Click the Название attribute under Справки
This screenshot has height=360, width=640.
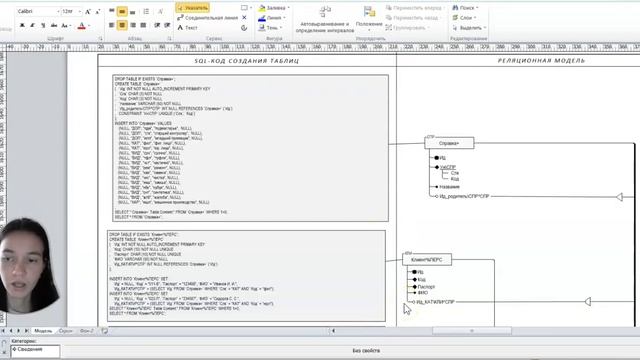449,187
